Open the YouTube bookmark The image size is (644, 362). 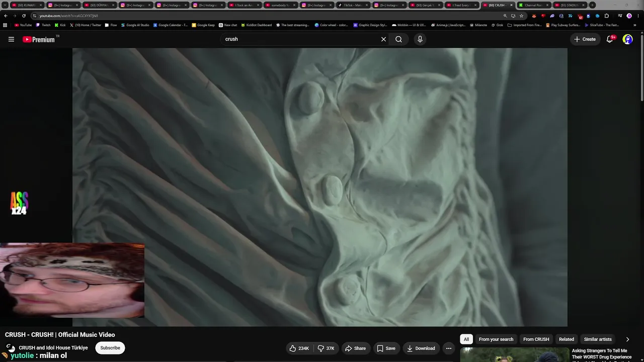click(23, 25)
